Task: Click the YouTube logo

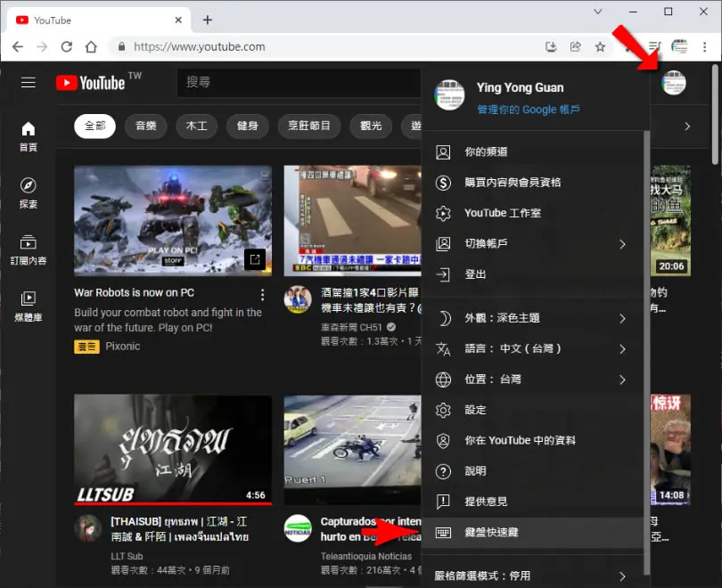Action: [x=90, y=83]
